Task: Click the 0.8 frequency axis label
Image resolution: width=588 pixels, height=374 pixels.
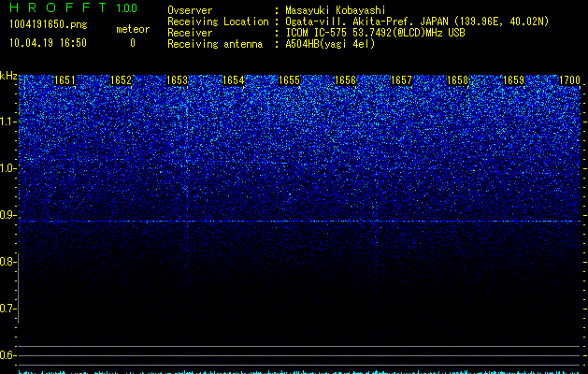Action: pos(7,262)
